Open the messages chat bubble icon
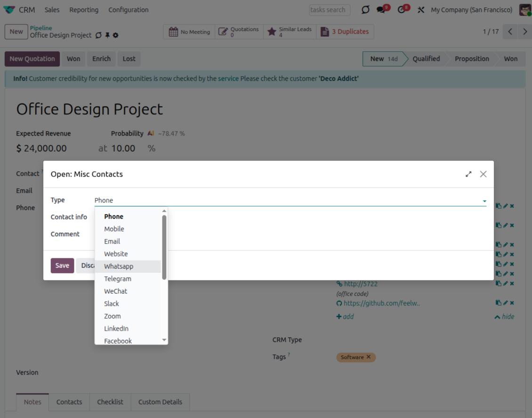 [381, 10]
